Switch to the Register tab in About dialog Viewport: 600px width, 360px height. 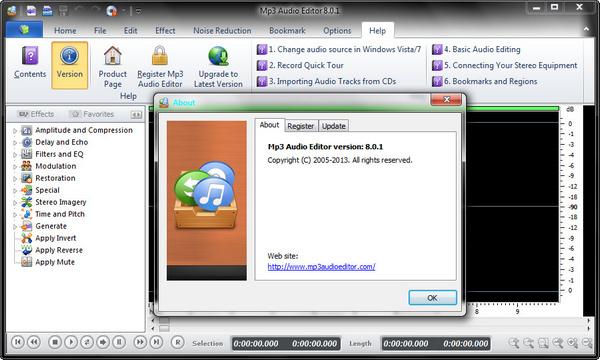[300, 126]
